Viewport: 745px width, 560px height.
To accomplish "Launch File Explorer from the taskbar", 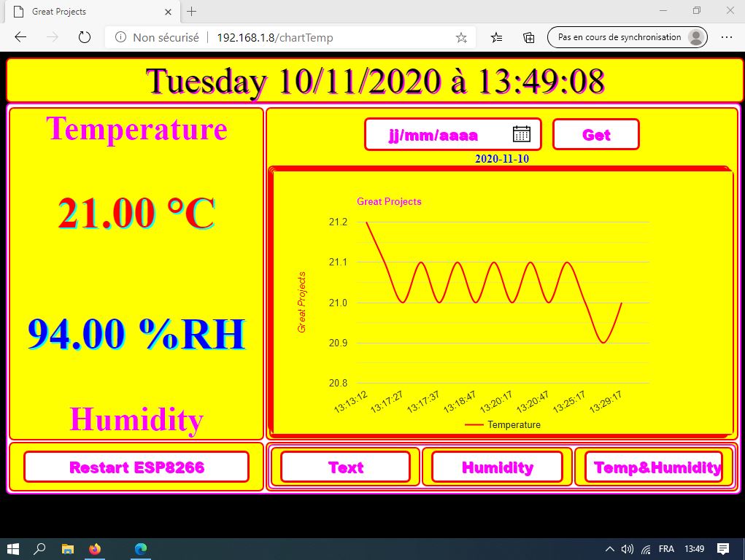I will [x=67, y=549].
